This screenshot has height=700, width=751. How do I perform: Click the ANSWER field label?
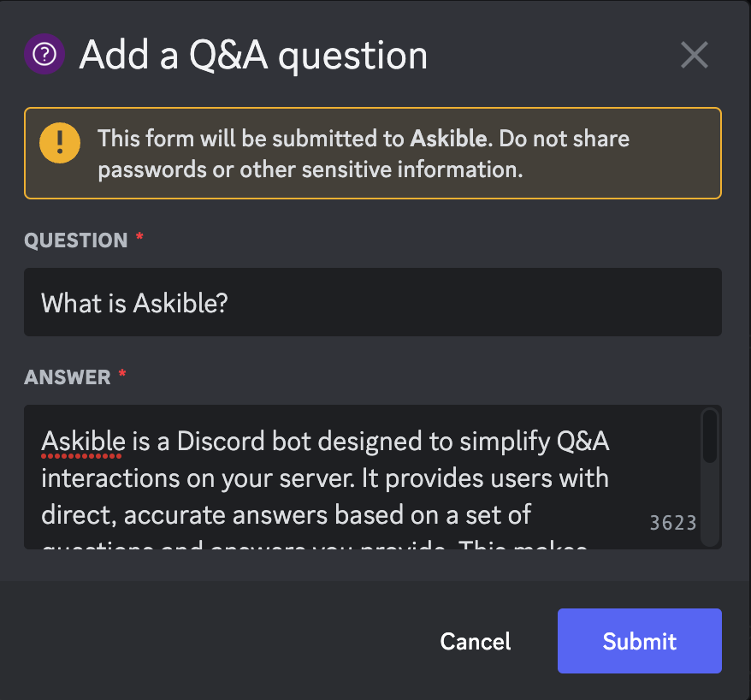(x=67, y=377)
